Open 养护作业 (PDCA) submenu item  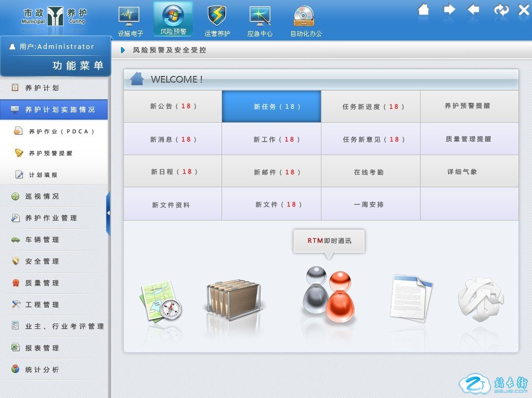(x=61, y=132)
